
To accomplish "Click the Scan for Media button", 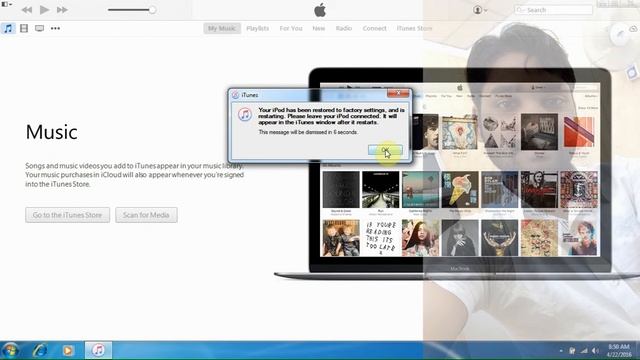I will [146, 215].
